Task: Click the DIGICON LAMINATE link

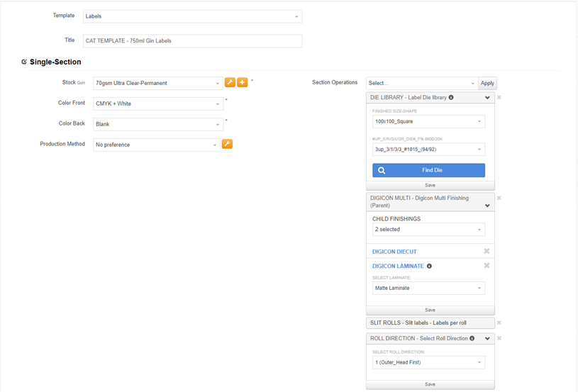Action: click(398, 266)
